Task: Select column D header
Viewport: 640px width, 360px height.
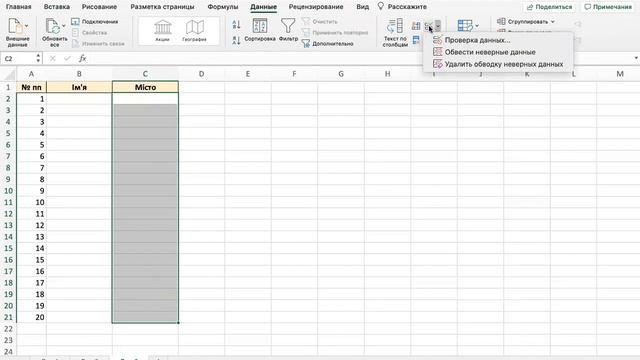Action: [x=201, y=74]
